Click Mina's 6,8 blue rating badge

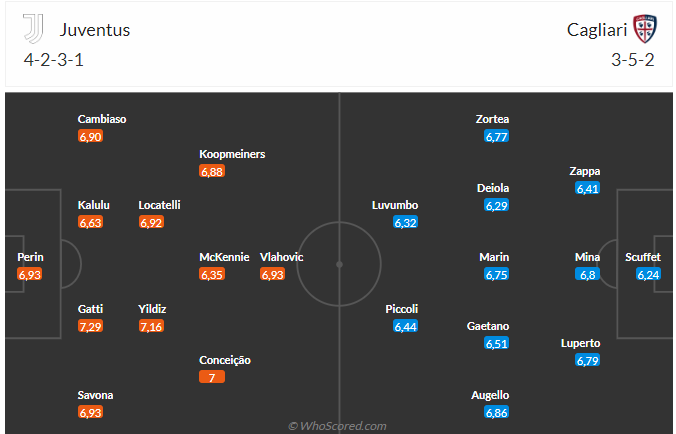point(587,274)
